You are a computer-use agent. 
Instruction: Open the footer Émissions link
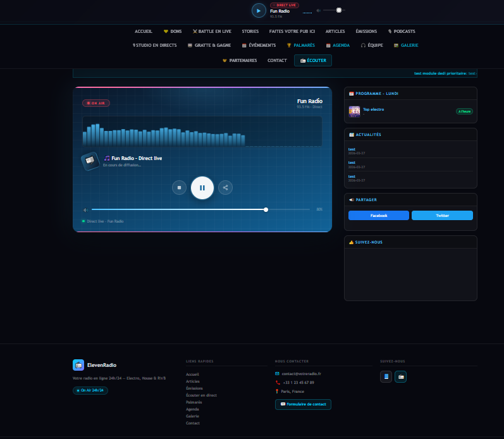pyautogui.click(x=194, y=388)
